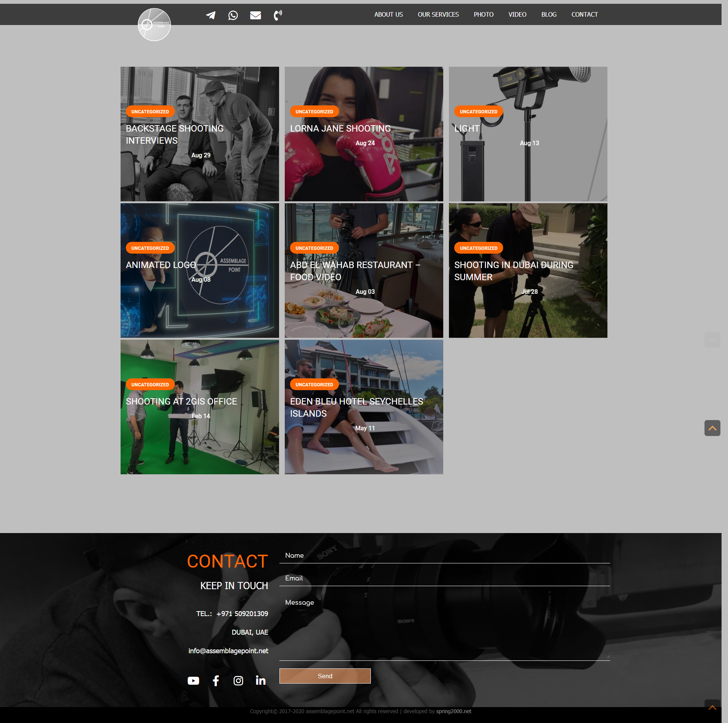Click the Telegram icon in header
Screen dimensions: 728x723
(211, 15)
